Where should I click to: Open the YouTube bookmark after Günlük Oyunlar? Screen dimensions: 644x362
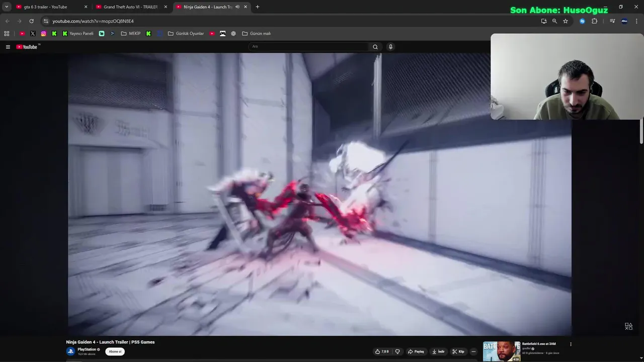212,34
